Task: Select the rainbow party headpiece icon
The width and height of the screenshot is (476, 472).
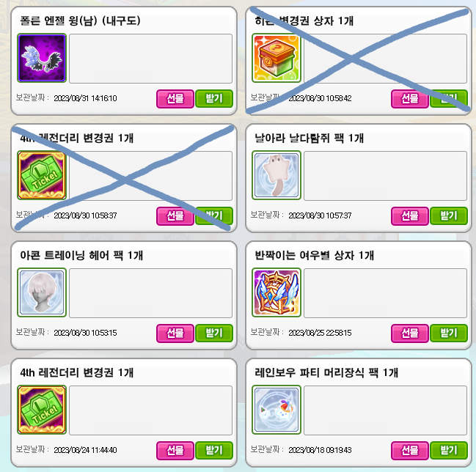Action: coord(277,410)
